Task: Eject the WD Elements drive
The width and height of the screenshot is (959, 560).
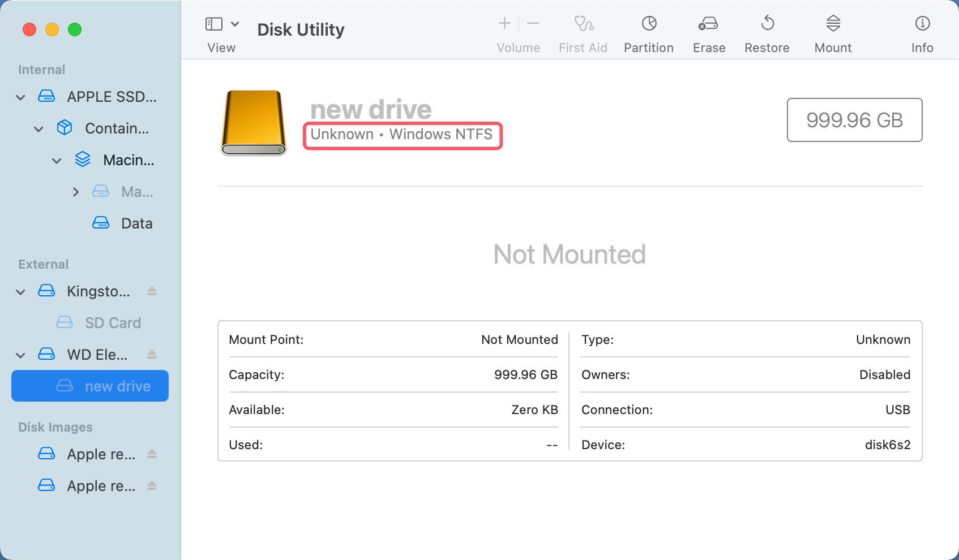Action: (x=152, y=354)
